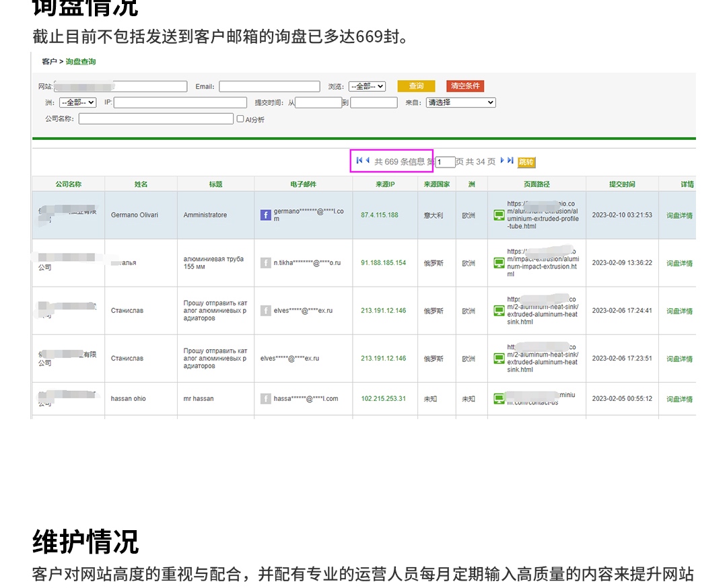Focus the Email input field
The height and width of the screenshot is (588, 727).
pos(269,86)
